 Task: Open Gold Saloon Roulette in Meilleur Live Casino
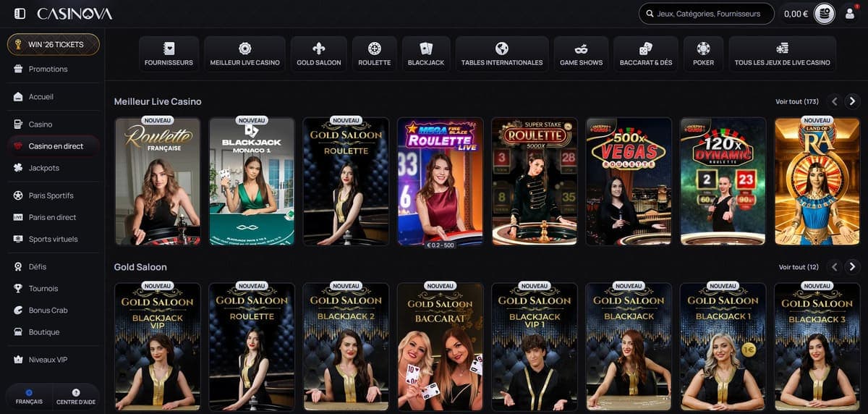[346, 182]
